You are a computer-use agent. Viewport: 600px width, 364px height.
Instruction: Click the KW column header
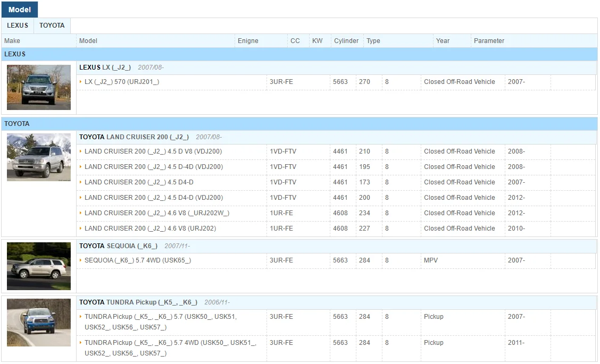click(320, 41)
